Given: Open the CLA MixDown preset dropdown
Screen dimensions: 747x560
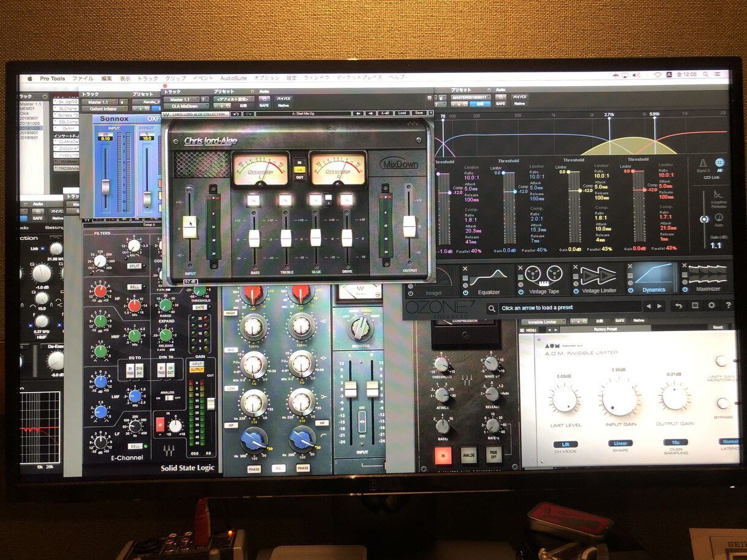Looking at the screenshot, I should pyautogui.click(x=234, y=99).
